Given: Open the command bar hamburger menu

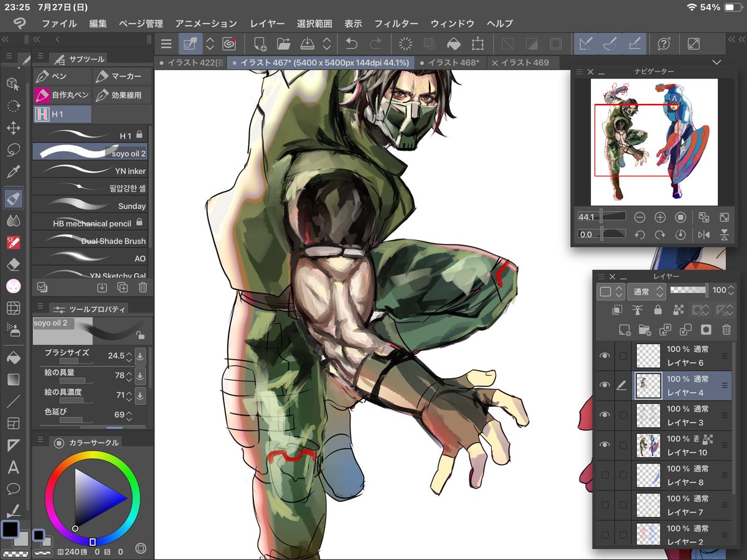Looking at the screenshot, I should point(166,44).
